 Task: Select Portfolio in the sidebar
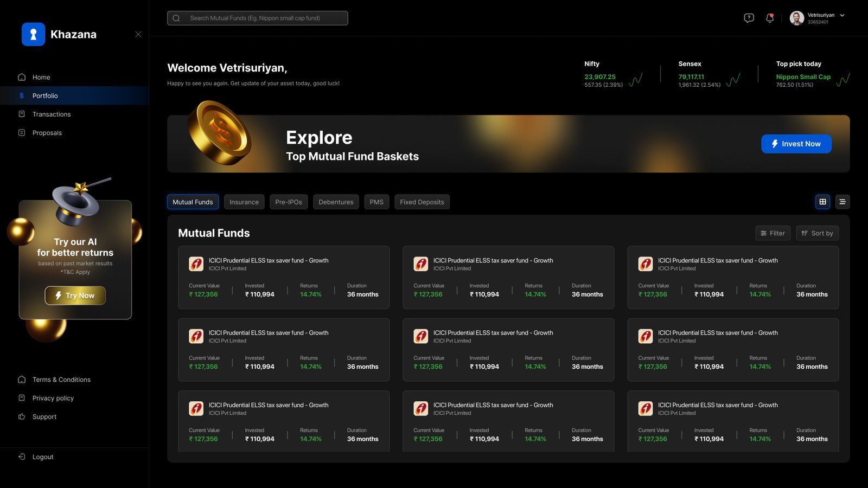pos(74,95)
